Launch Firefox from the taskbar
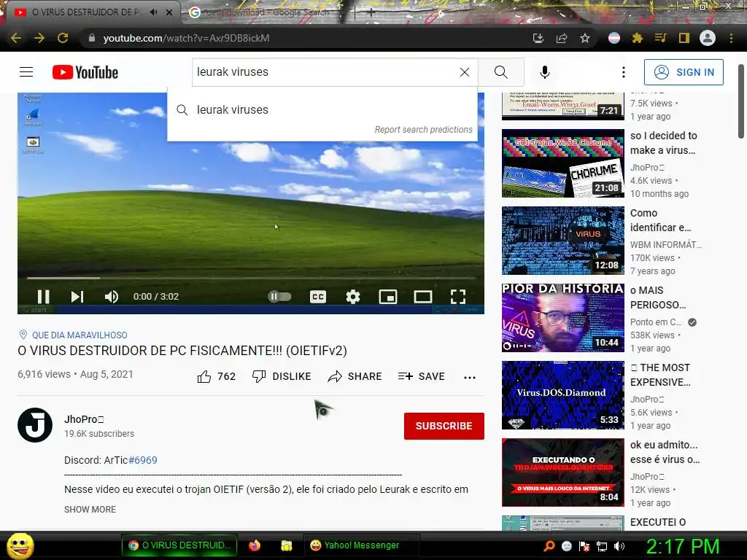The height and width of the screenshot is (560, 747). tap(255, 545)
